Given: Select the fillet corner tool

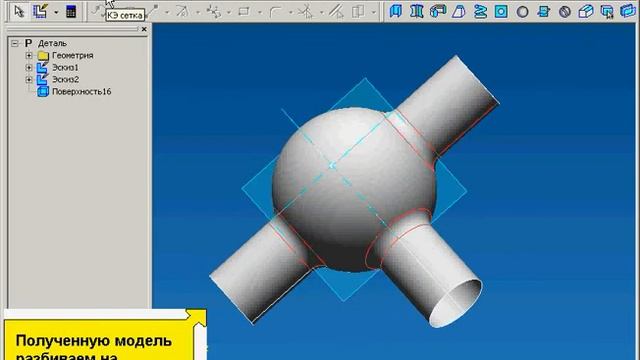Looking at the screenshot, I should (276, 11).
